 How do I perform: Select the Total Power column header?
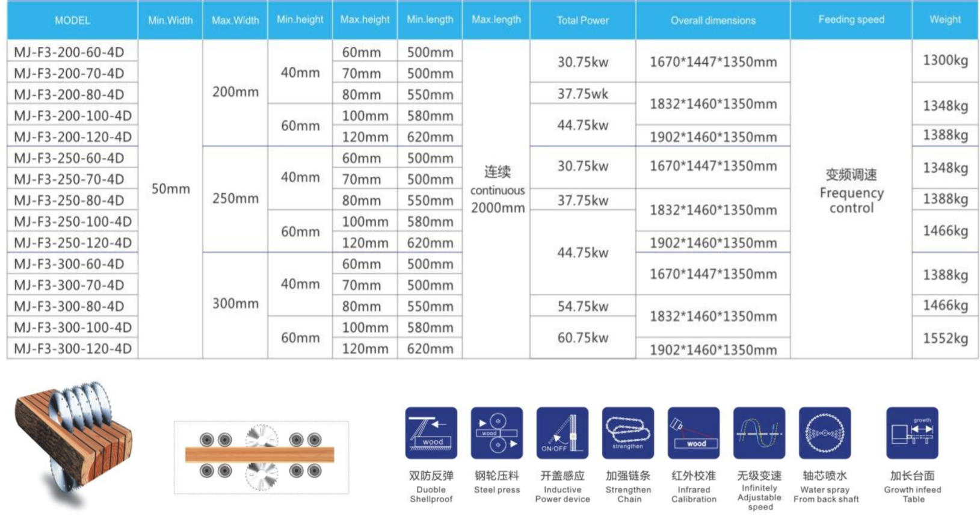pos(582,20)
